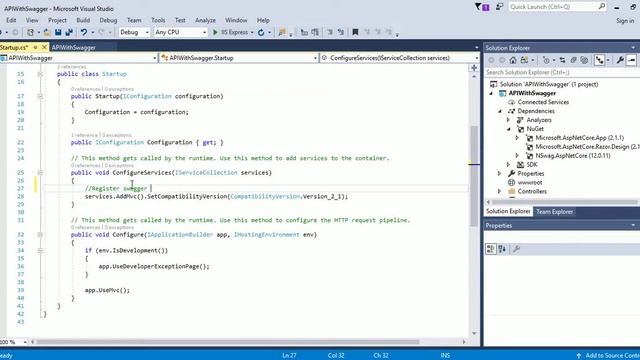Click the Find in Files toolbar icon
The width and height of the screenshot is (640, 360).
[282, 32]
